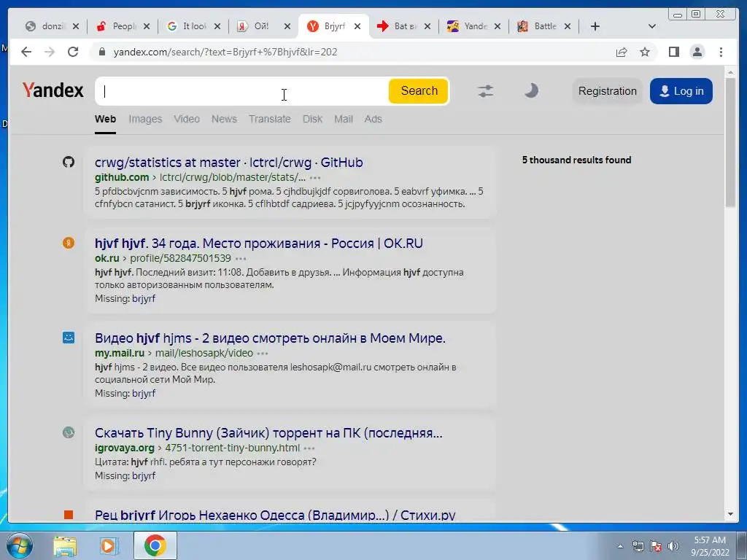Close the Ой! tab
Viewport: 747px width, 560px height.
(287, 26)
